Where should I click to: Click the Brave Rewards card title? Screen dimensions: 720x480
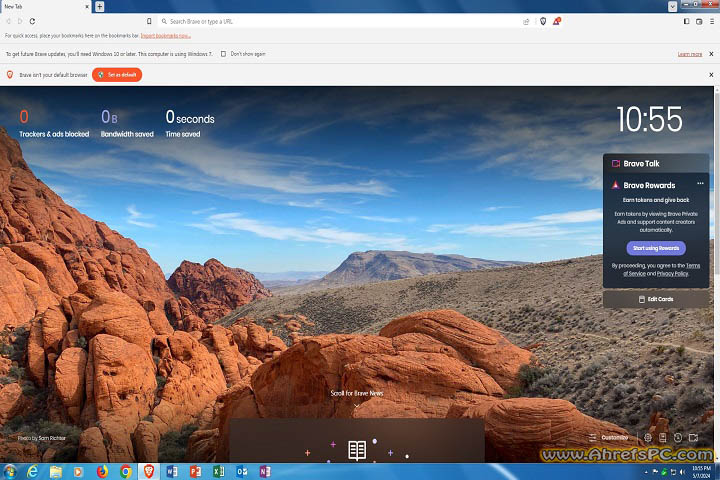pyautogui.click(x=649, y=185)
